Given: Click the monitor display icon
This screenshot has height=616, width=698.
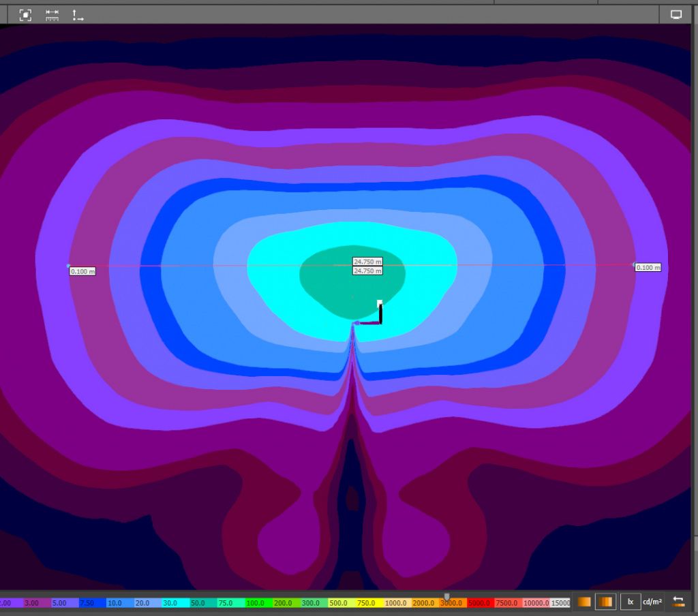Looking at the screenshot, I should (x=676, y=15).
